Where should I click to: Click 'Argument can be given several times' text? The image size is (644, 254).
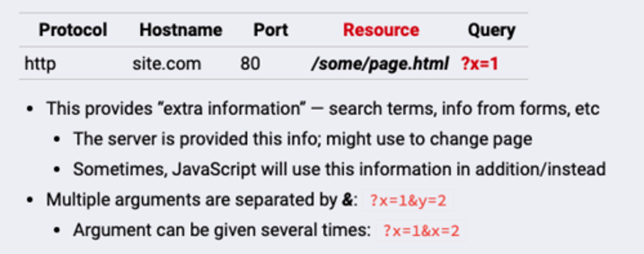222,230
